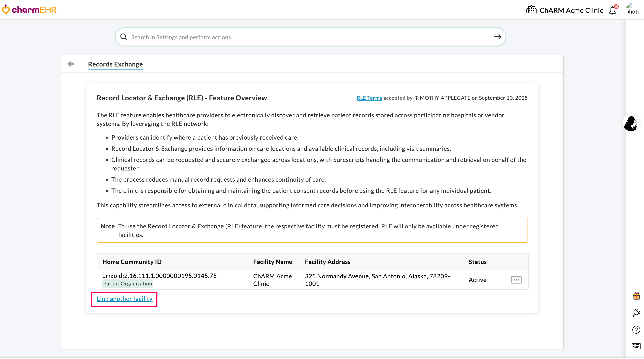644x359 pixels.
Task: Click the plug integrations icon
Action: pos(636,312)
